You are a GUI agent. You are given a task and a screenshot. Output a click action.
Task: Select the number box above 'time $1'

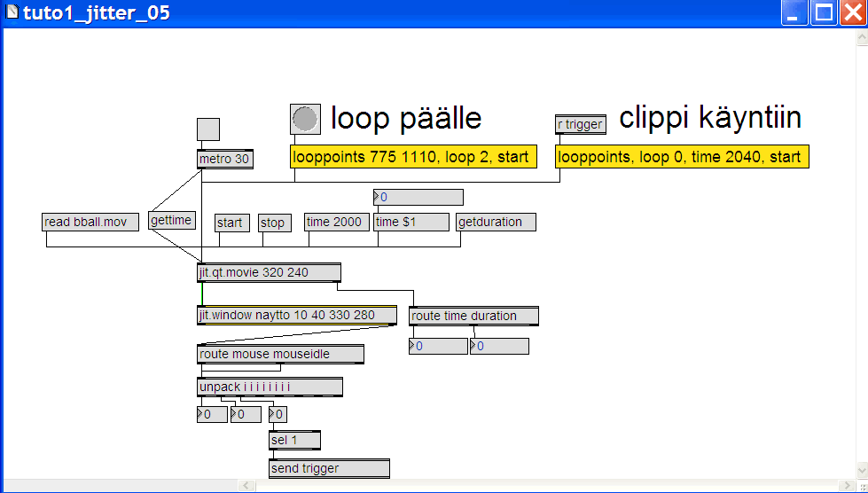click(x=420, y=197)
